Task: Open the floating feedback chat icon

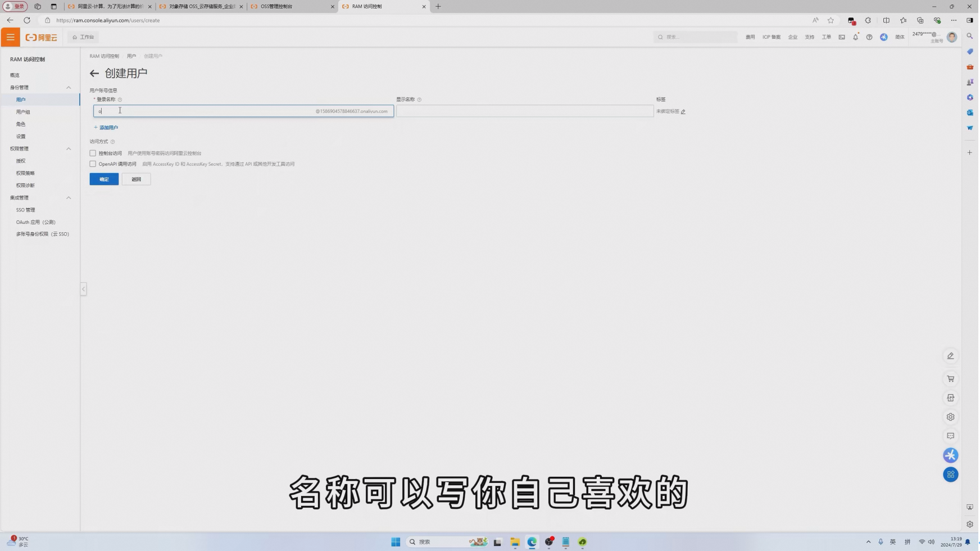Action: 951,436
